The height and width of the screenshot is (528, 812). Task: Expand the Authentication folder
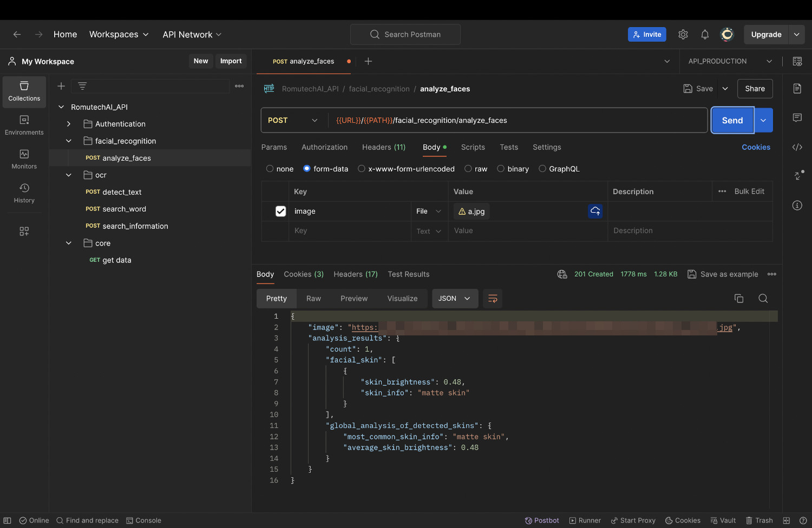point(69,124)
